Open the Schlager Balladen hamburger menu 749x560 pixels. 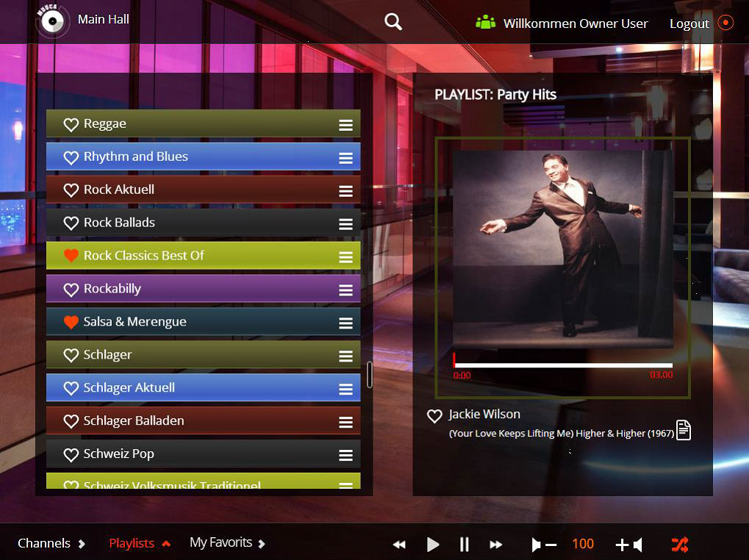(346, 422)
